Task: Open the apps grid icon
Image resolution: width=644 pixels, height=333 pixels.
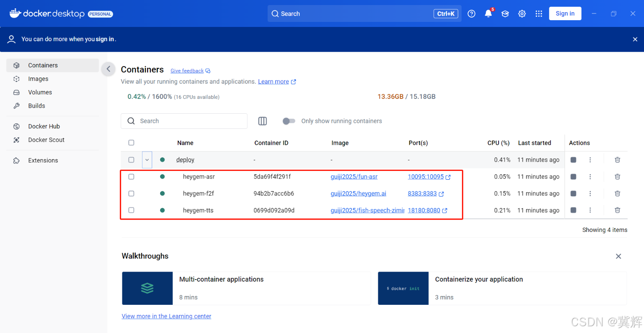Action: pos(539,14)
